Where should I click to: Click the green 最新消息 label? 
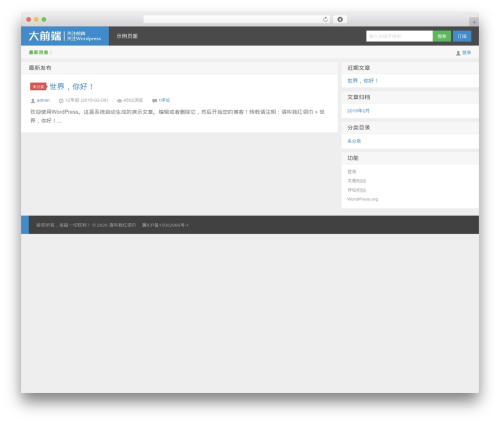coord(40,52)
